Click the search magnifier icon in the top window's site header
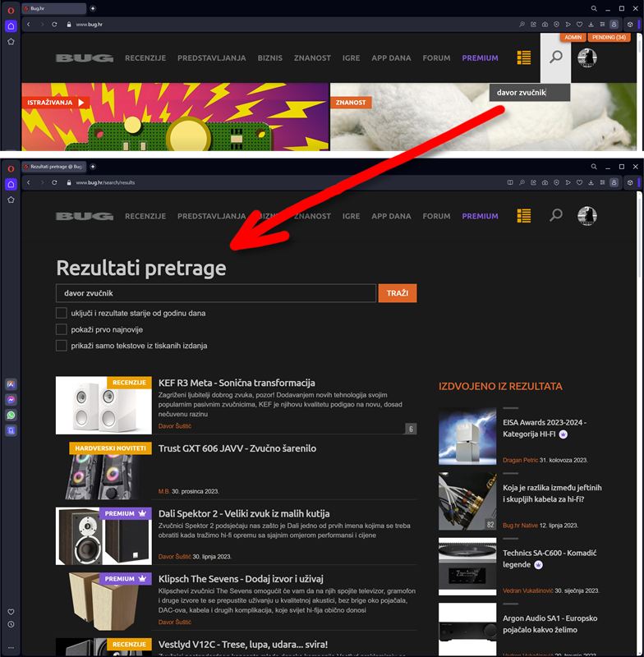The image size is (644, 657). tap(555, 57)
